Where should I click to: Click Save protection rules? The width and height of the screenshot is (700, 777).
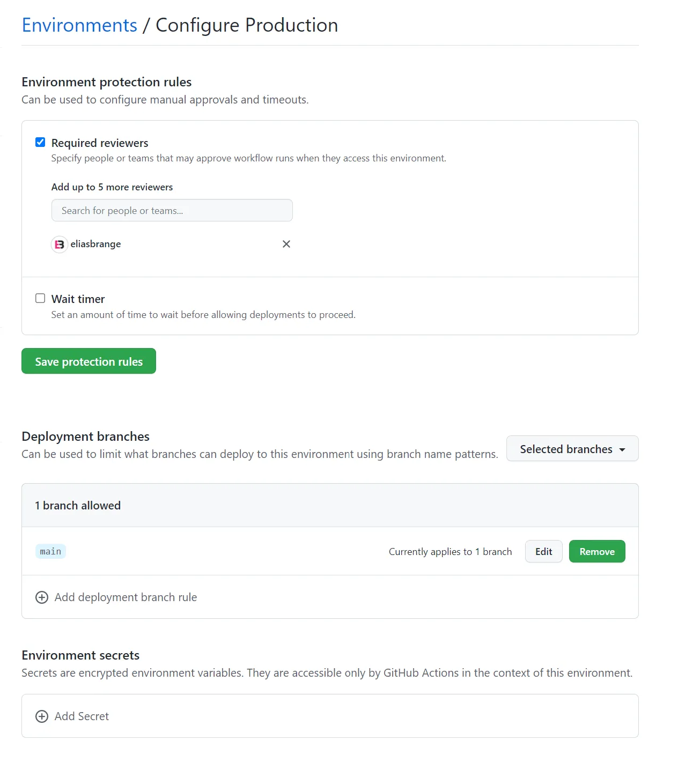pos(89,361)
